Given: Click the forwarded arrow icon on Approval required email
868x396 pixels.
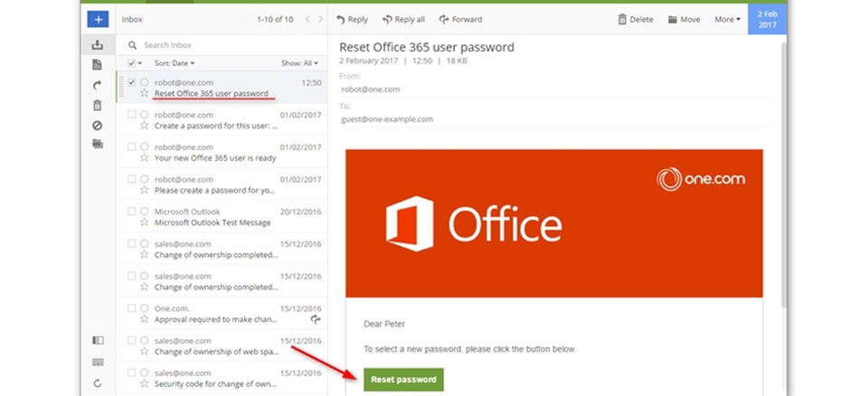Looking at the screenshot, I should [x=316, y=319].
